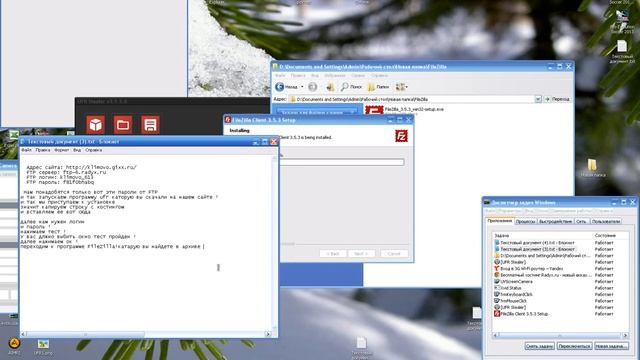Select 'Текстовый документ (3).txt - Блокнот' task row
The height and width of the screenshot is (360, 640).
point(554,249)
